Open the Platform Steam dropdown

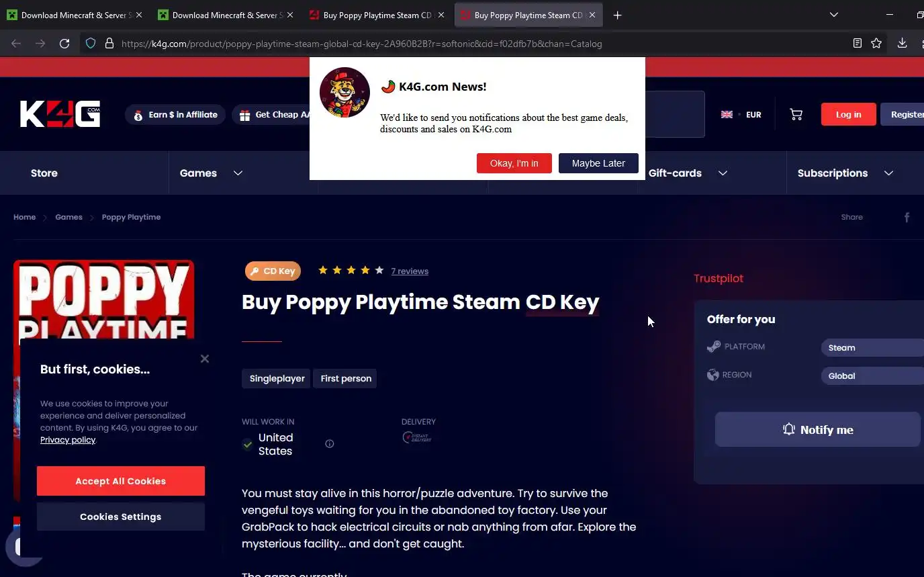coord(872,347)
